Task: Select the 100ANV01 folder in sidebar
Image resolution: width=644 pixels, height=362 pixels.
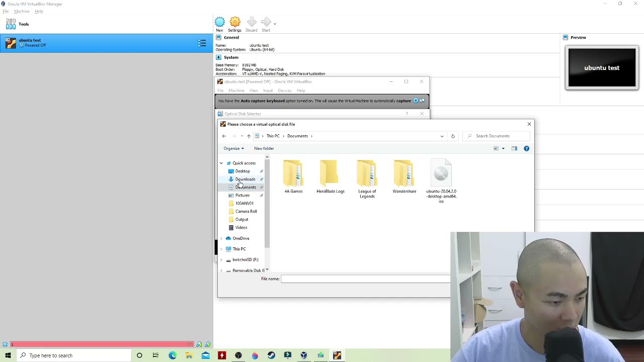Action: click(x=245, y=203)
